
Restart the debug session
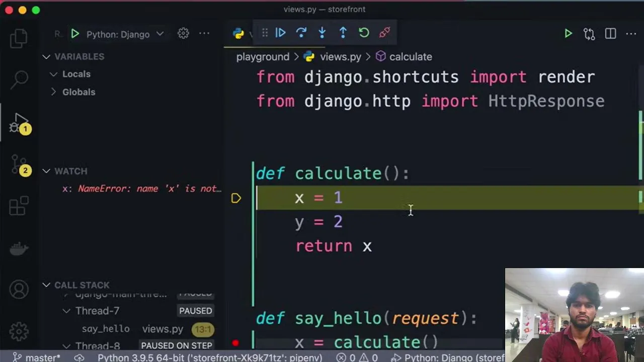click(364, 33)
